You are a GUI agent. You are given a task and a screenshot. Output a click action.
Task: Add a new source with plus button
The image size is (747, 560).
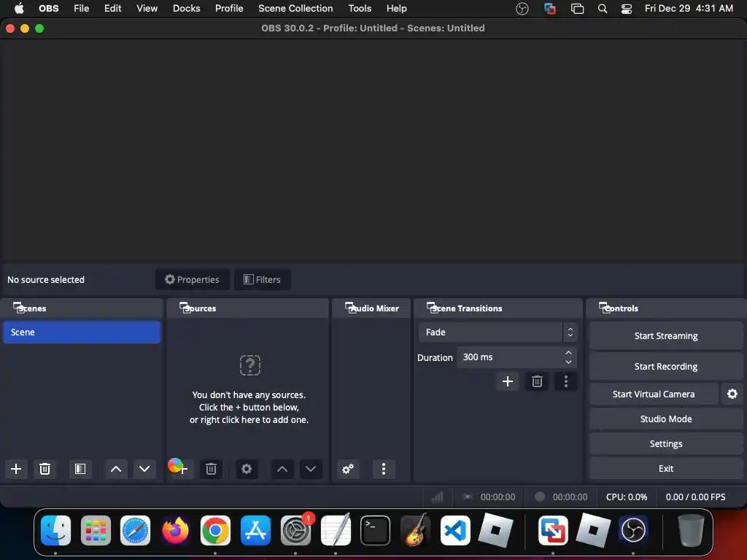point(183,469)
